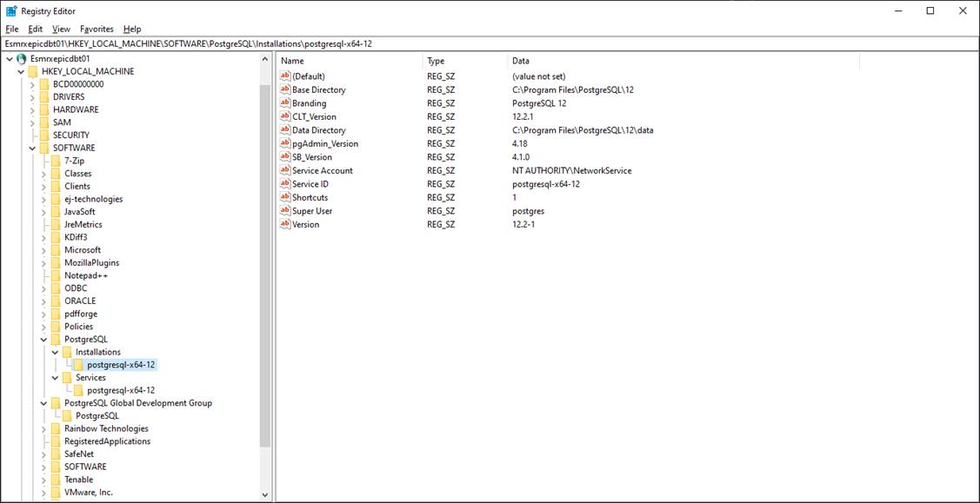Image resolution: width=980 pixels, height=503 pixels.
Task: Collapse the top-level SOFTWARE key under HKEY_LOCAL_MACHINE
Action: (x=32, y=148)
